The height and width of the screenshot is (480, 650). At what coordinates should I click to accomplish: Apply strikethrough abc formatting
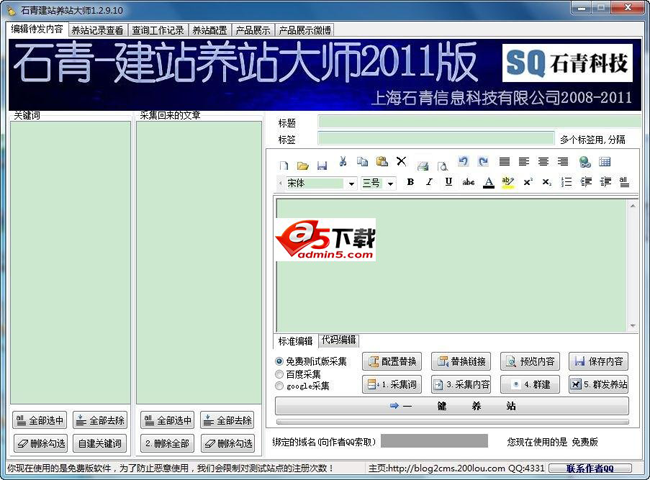click(x=468, y=182)
